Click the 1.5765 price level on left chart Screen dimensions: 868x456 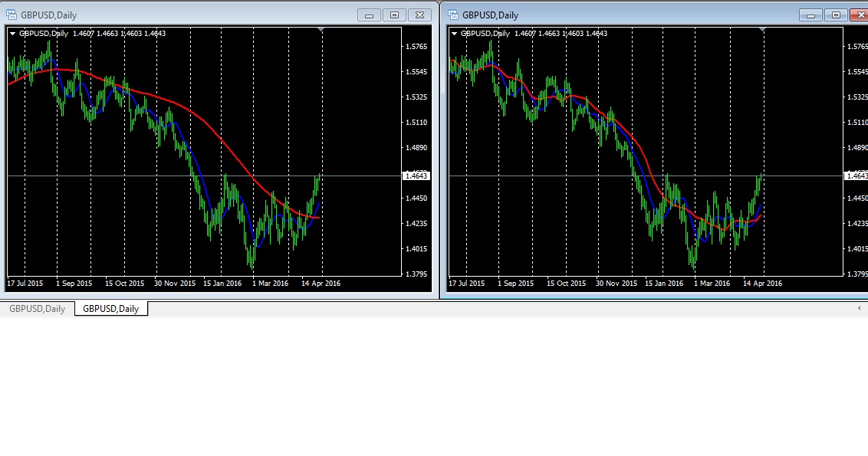click(x=416, y=47)
